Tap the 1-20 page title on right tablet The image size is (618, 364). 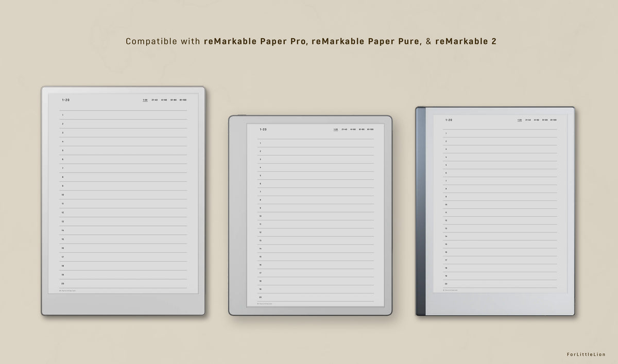click(449, 120)
